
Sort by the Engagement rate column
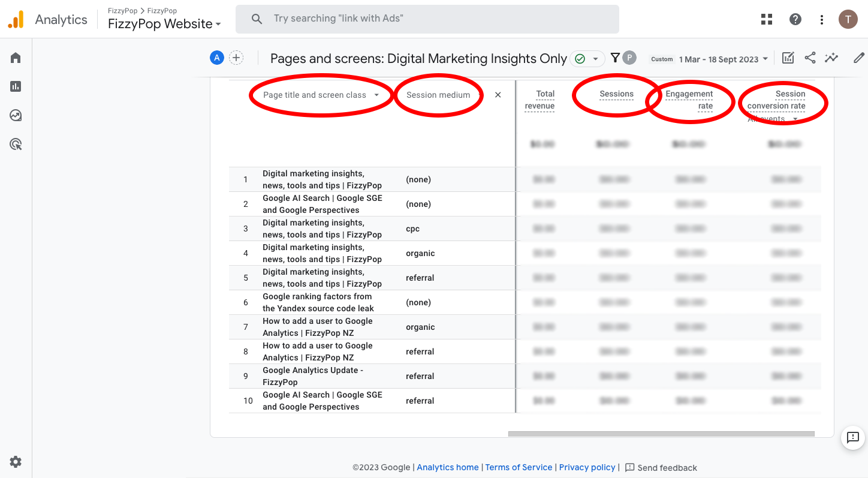pyautogui.click(x=689, y=100)
